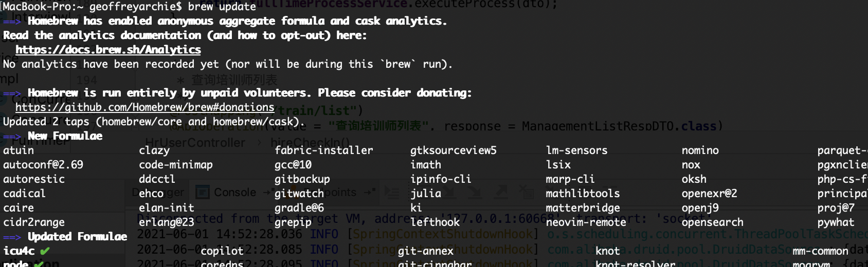Select the 'brew update' command text
868x267 pixels.
[222, 7]
